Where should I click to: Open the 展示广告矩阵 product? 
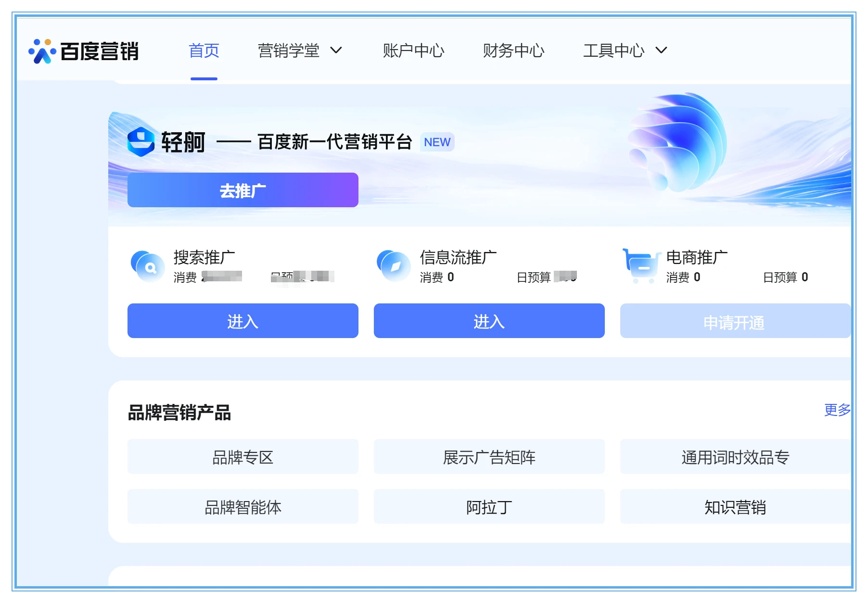(x=489, y=456)
